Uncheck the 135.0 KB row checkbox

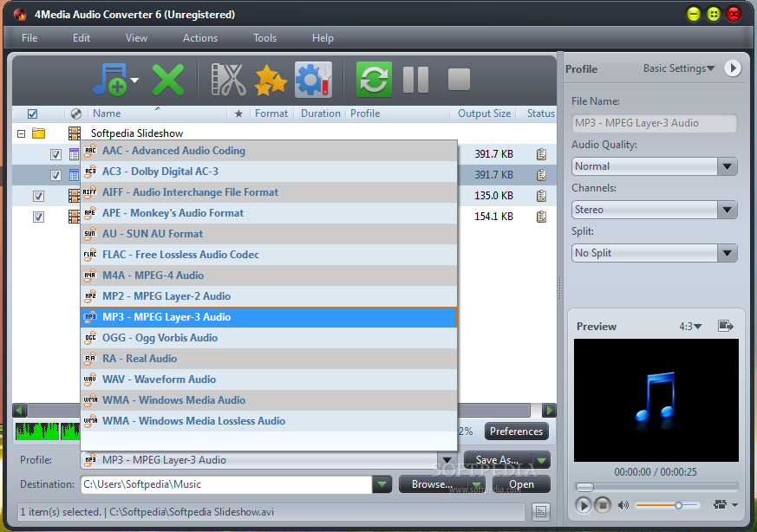point(38,196)
